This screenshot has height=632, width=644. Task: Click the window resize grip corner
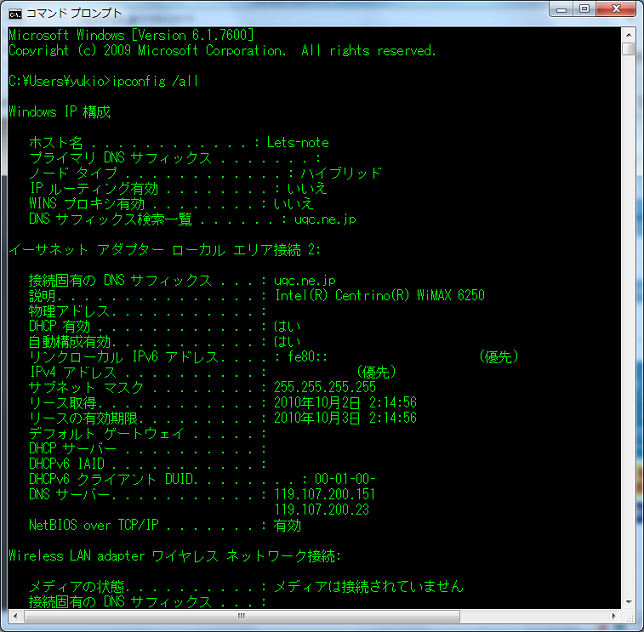[628, 616]
